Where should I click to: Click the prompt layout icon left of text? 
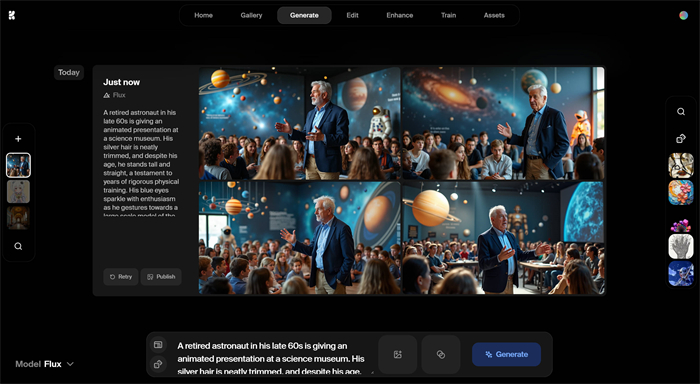pyautogui.click(x=158, y=345)
